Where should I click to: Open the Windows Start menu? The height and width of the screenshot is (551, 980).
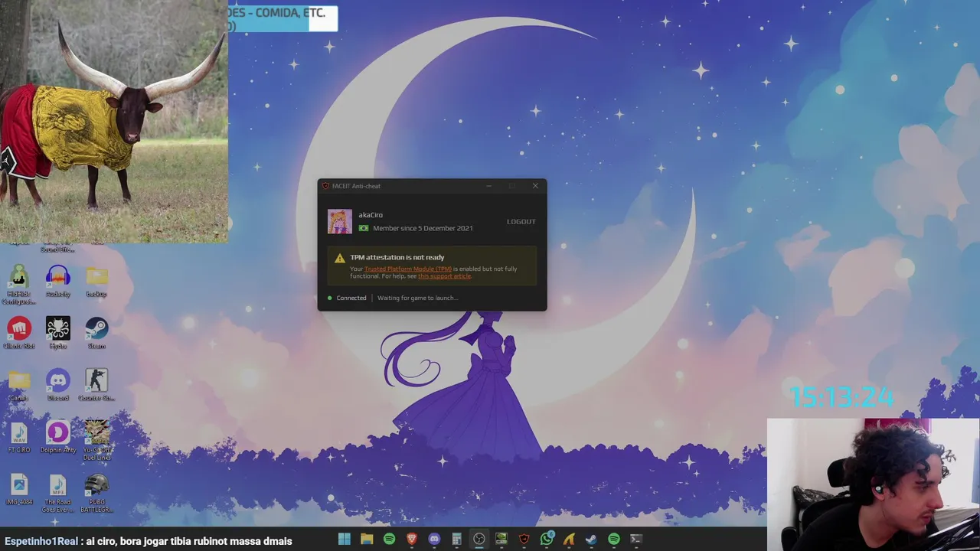pos(345,540)
